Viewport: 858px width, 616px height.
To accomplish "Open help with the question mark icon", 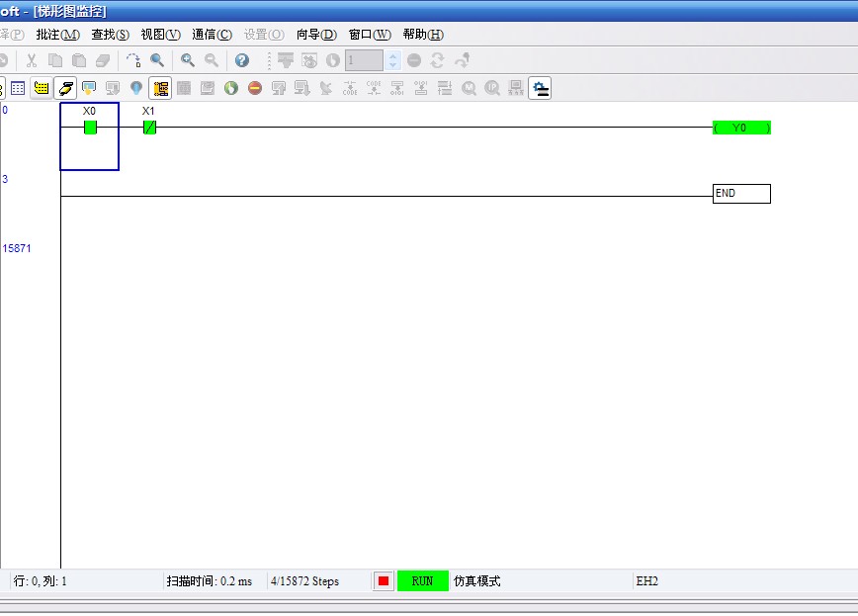I will pyautogui.click(x=242, y=60).
